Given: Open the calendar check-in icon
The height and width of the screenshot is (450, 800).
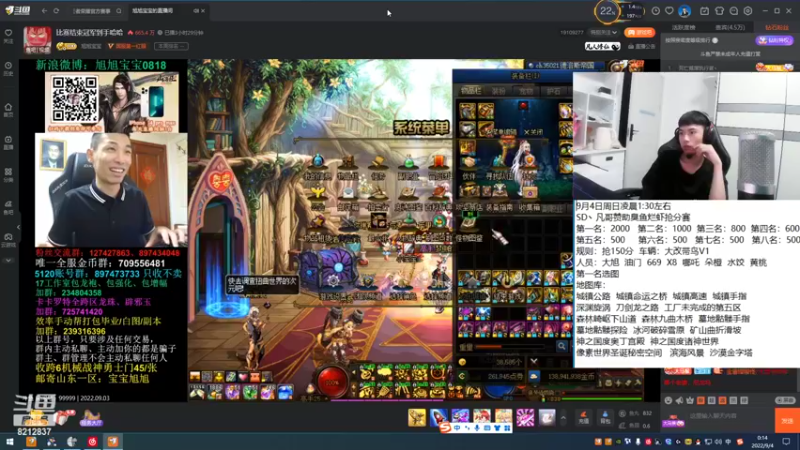Looking at the screenshot, I should 705,11.
